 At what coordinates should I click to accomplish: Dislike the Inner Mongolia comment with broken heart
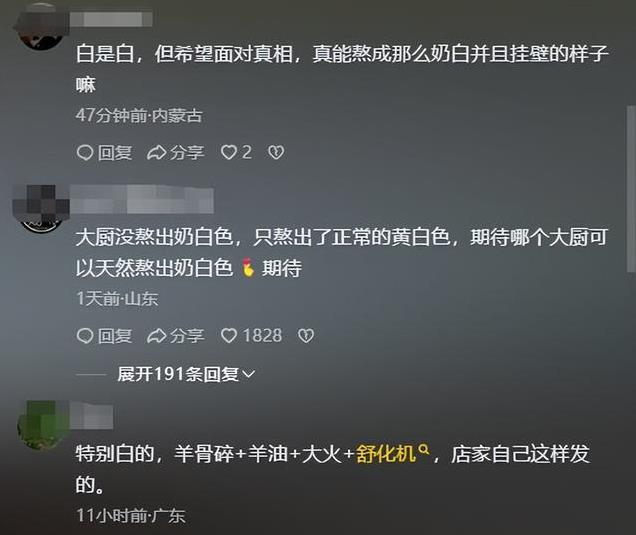[276, 153]
